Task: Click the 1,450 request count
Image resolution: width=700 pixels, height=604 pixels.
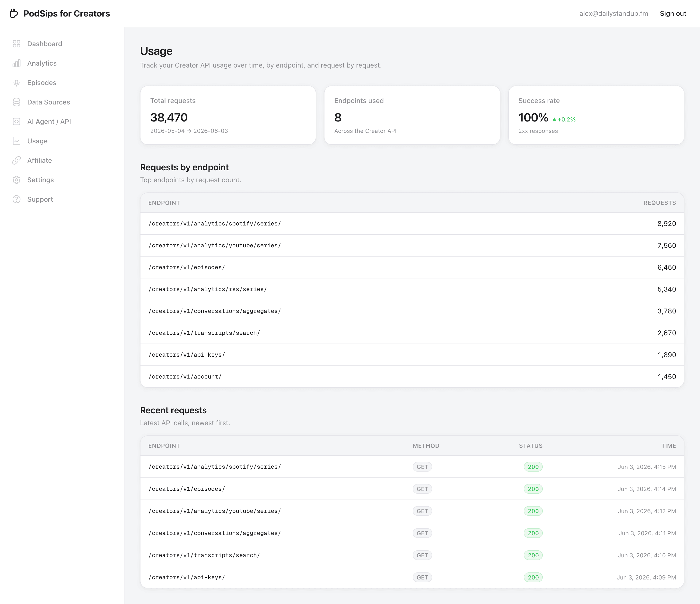Action: coord(667,377)
